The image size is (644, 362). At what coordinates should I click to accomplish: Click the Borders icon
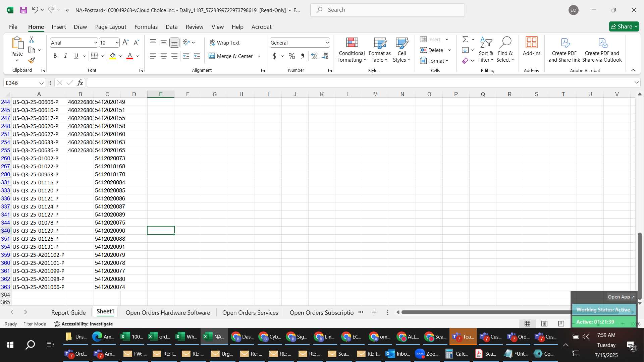[x=95, y=56]
